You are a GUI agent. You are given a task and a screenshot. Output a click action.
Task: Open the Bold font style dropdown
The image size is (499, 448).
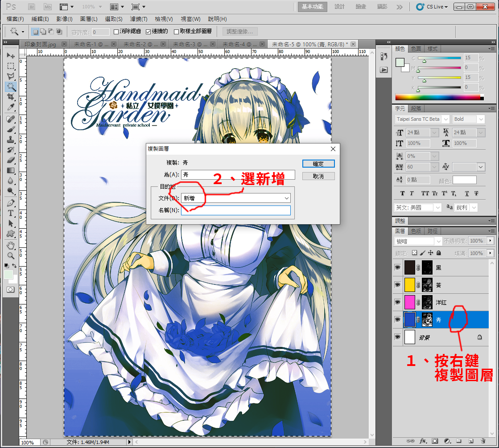pyautogui.click(x=481, y=119)
